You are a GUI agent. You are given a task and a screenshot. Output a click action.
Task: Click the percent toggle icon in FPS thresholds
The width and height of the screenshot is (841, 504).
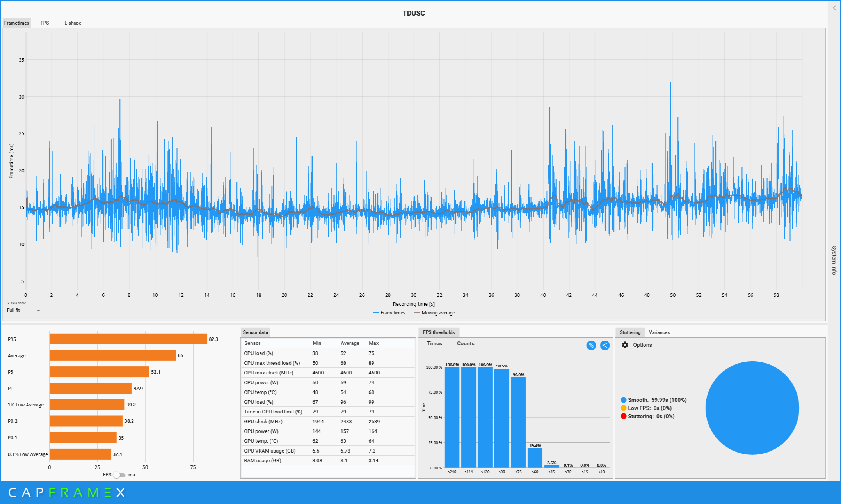(x=591, y=345)
